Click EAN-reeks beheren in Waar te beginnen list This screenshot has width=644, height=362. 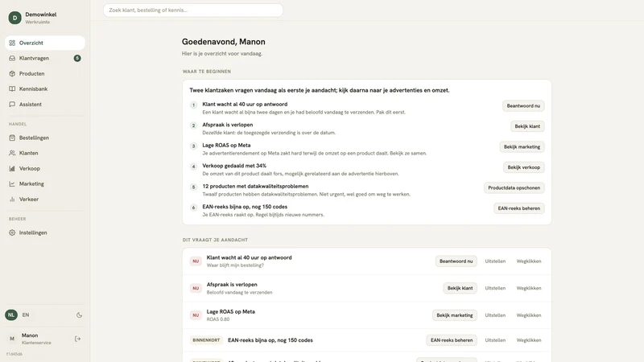[x=519, y=208]
